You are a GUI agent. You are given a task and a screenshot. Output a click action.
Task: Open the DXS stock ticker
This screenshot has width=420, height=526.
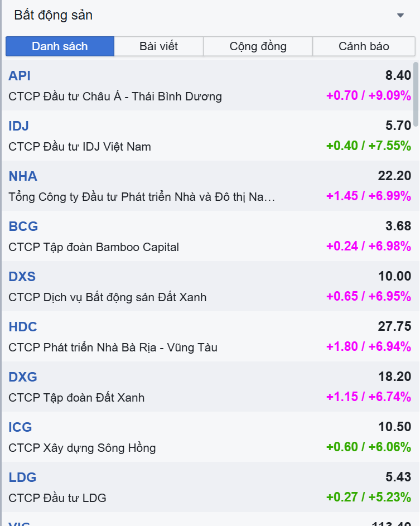coord(22,277)
